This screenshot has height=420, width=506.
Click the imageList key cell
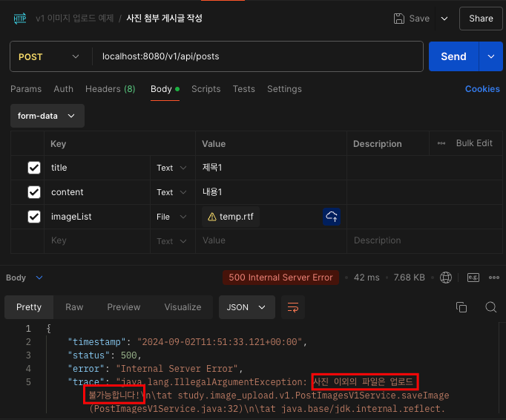[x=96, y=217]
